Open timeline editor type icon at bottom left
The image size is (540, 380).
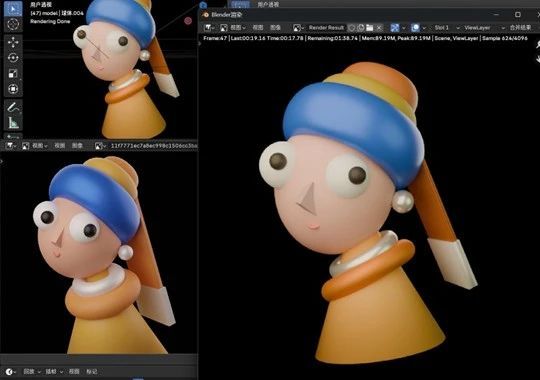pos(11,372)
